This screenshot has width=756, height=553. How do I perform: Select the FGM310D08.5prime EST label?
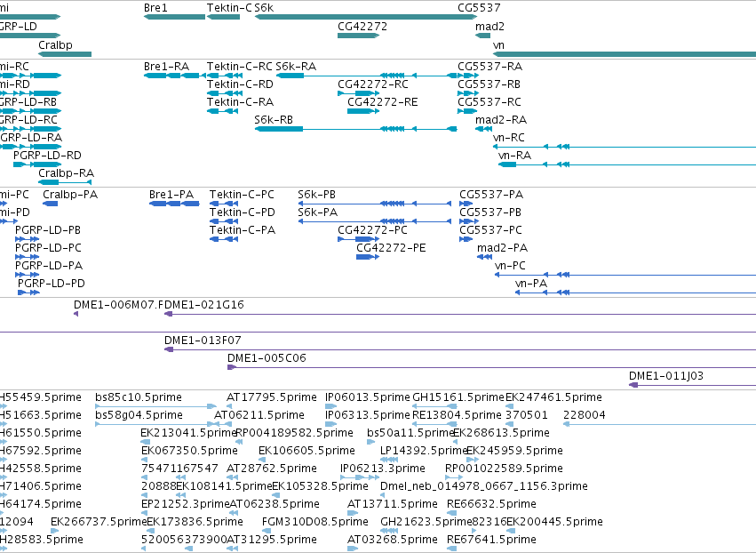[314, 522]
